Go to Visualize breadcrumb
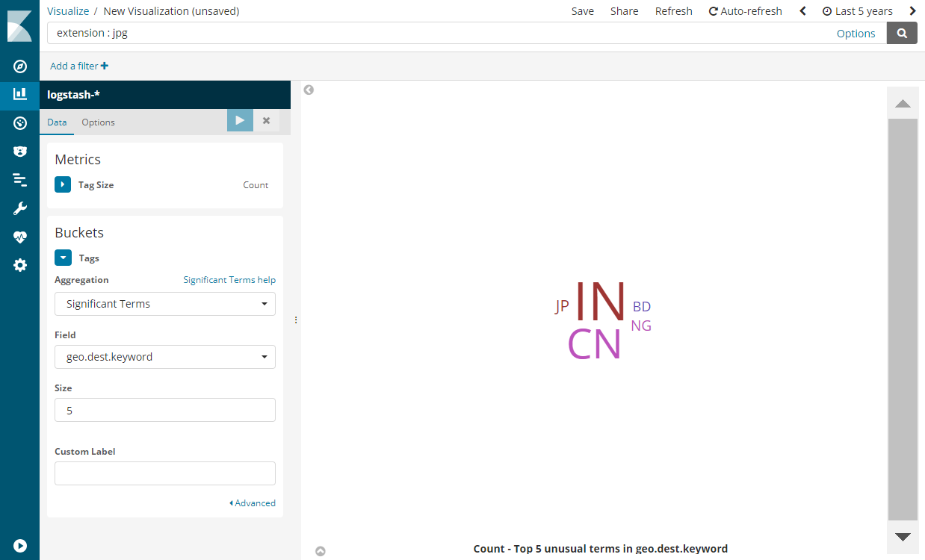 coord(68,11)
